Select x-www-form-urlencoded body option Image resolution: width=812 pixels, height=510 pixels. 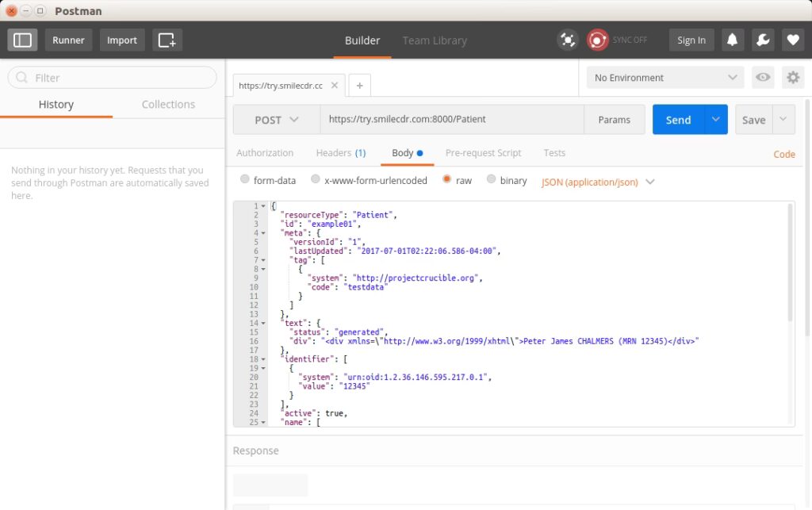(x=316, y=180)
